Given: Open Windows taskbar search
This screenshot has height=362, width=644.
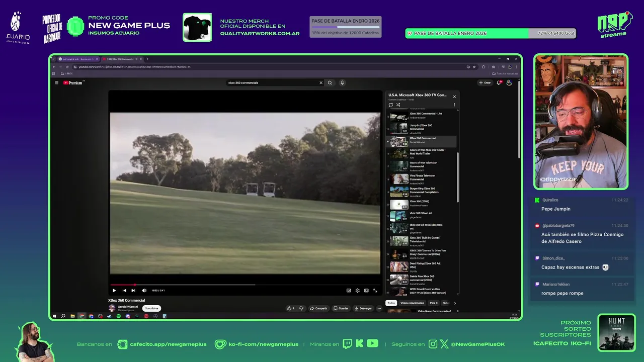Looking at the screenshot, I should coord(63,316).
